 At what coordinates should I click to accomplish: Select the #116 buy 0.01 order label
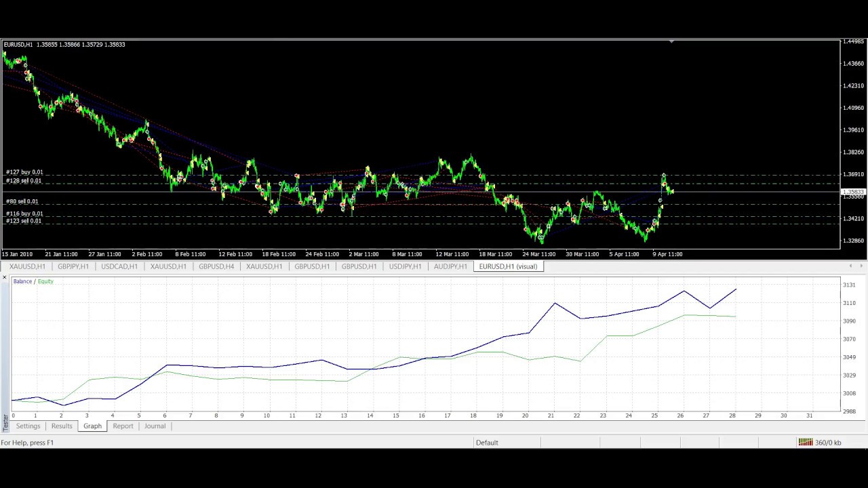pyautogui.click(x=24, y=213)
